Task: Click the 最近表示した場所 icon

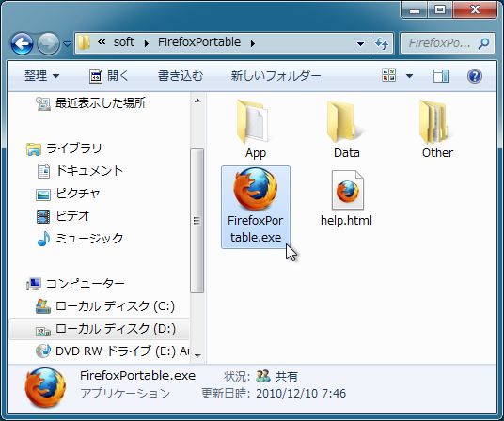Action: tap(43, 103)
